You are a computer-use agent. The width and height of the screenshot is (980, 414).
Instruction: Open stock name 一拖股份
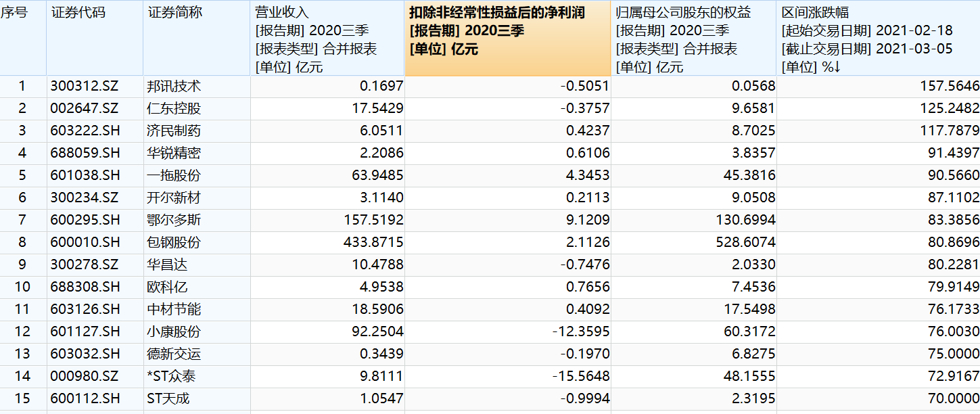click(x=174, y=176)
